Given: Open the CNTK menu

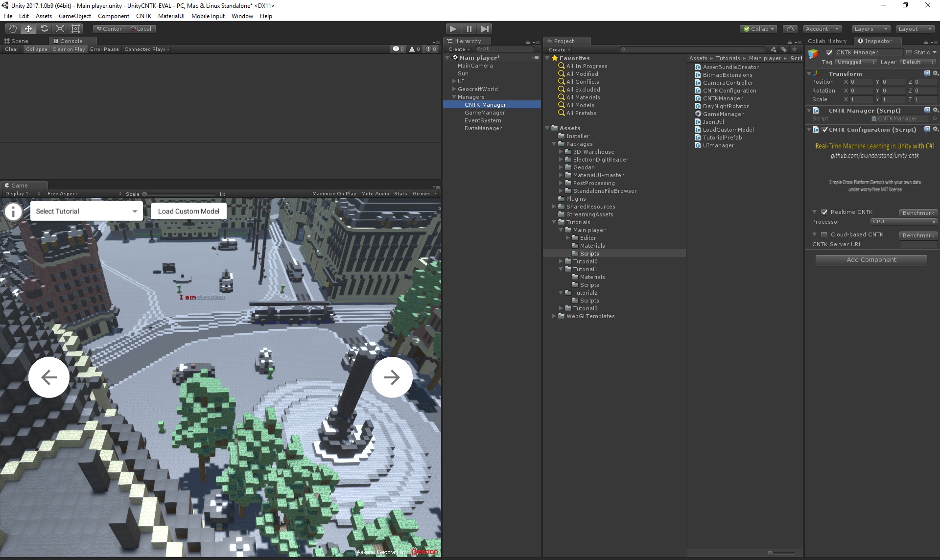Looking at the screenshot, I should 143,16.
